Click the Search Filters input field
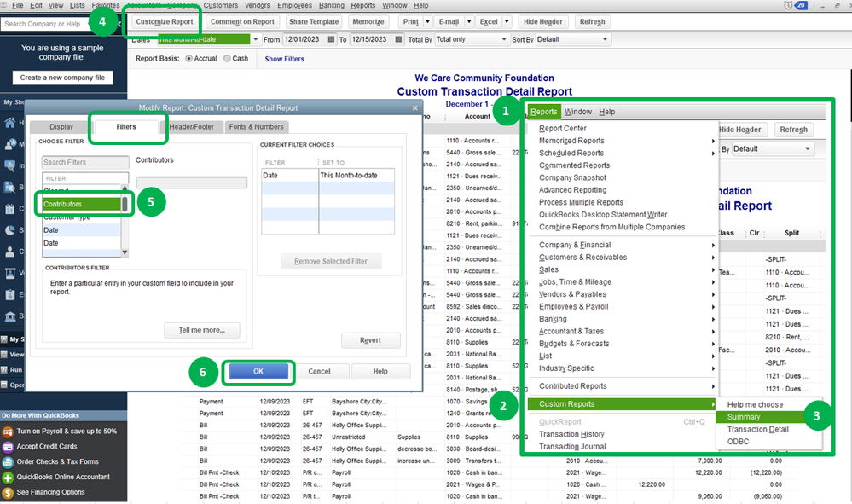This screenshot has width=852, height=504. pyautogui.click(x=85, y=162)
